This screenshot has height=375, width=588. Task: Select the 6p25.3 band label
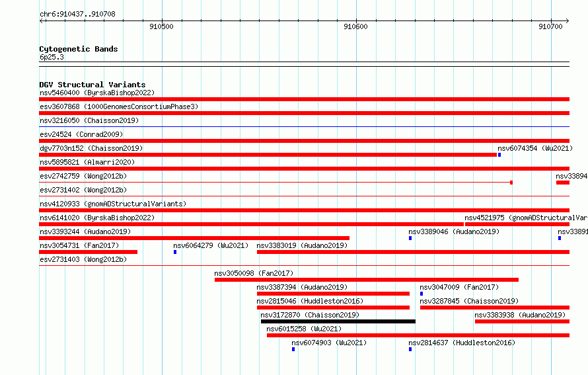tap(52, 57)
